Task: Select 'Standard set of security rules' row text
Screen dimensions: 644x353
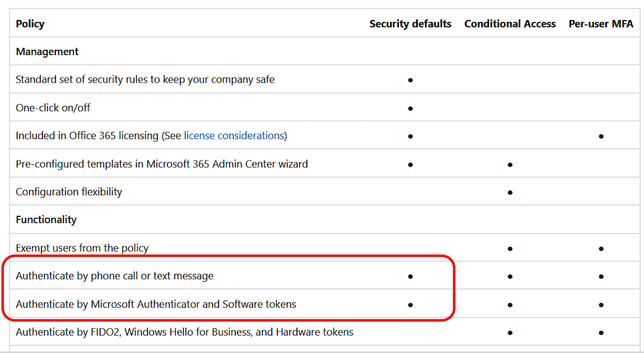Action: tap(145, 79)
